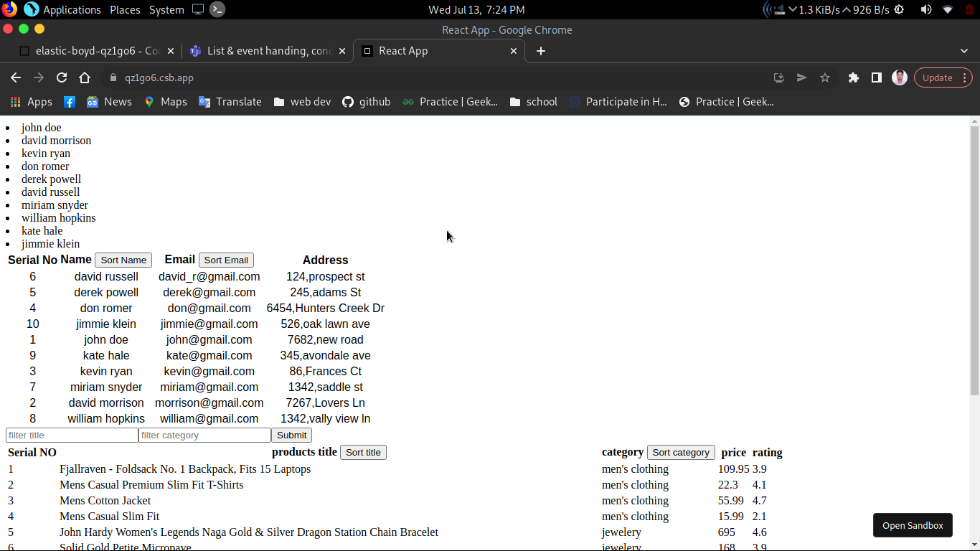Open the Applications menu
The height and width of the screenshot is (551, 980).
[x=72, y=9]
